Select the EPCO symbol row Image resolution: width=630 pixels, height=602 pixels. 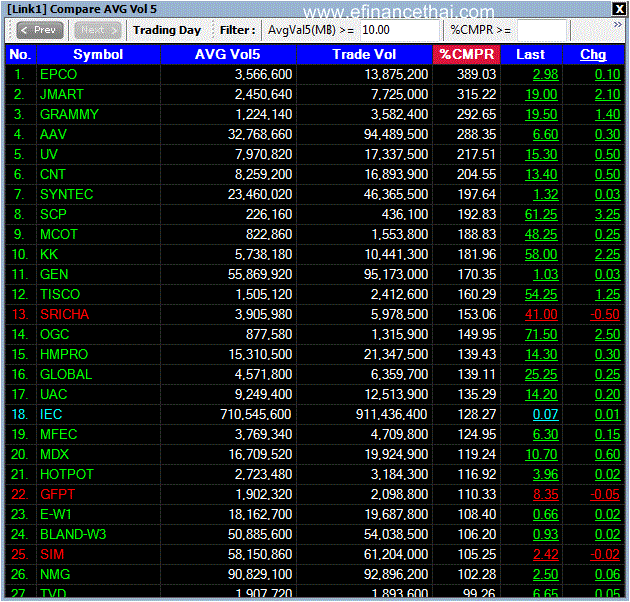[x=58, y=74]
